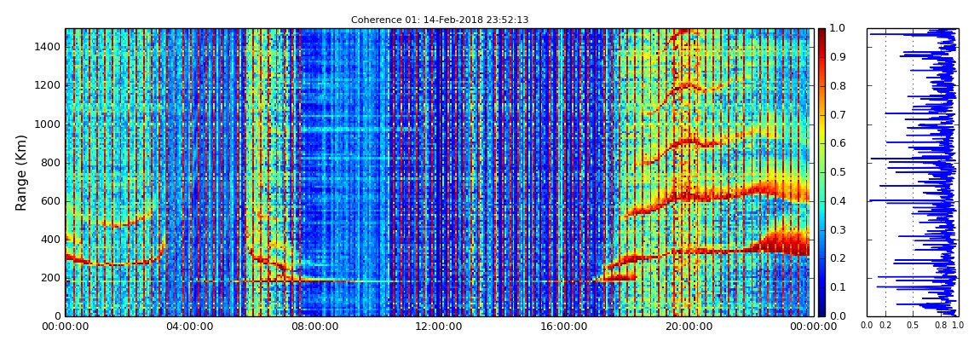Click the red echo trace near 20:00 at 600 km

pos(688,196)
